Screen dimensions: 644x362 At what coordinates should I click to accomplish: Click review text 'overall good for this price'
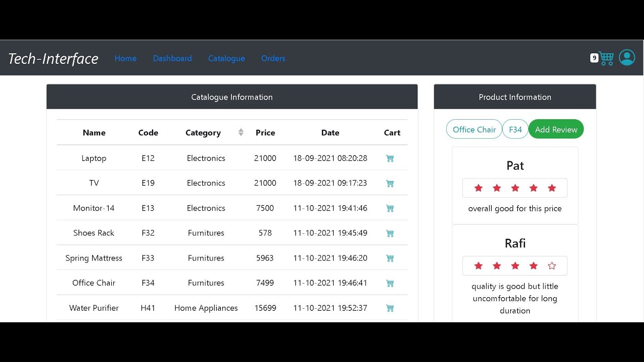515,208
